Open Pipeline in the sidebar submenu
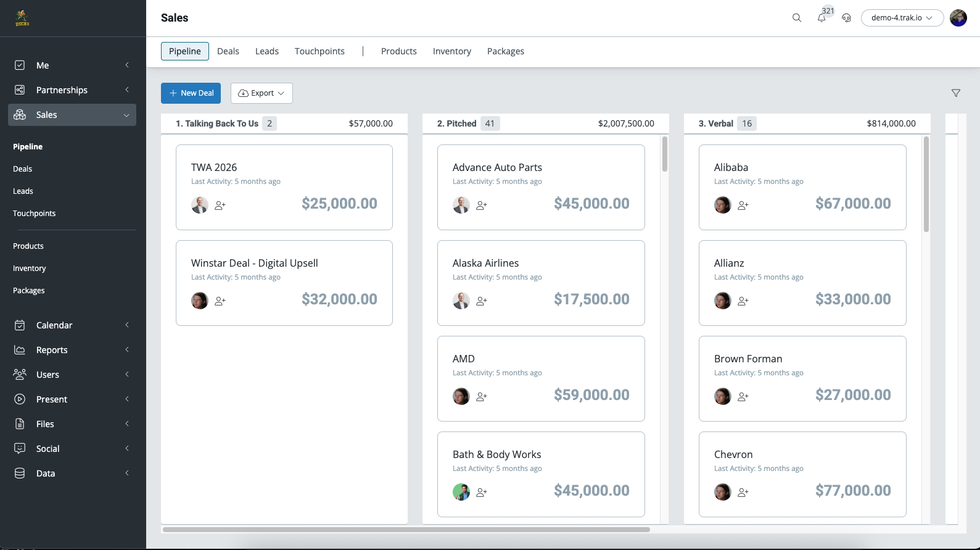Viewport: 980px width, 550px height. click(28, 147)
